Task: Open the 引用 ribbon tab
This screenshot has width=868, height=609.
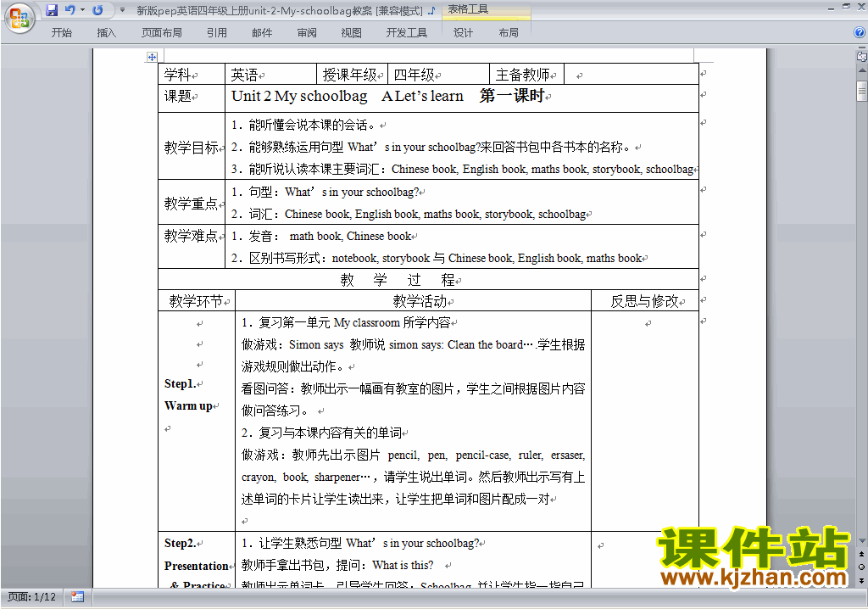Action: coord(216,33)
